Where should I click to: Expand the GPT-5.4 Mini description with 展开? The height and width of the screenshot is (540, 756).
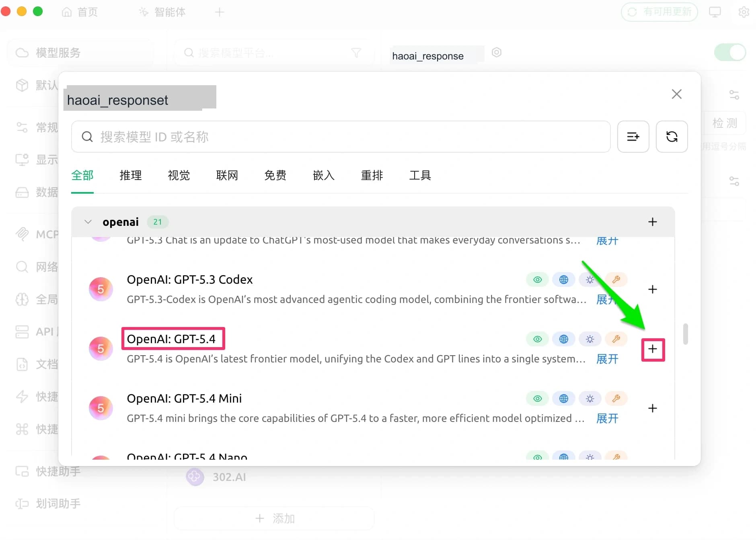tap(607, 418)
